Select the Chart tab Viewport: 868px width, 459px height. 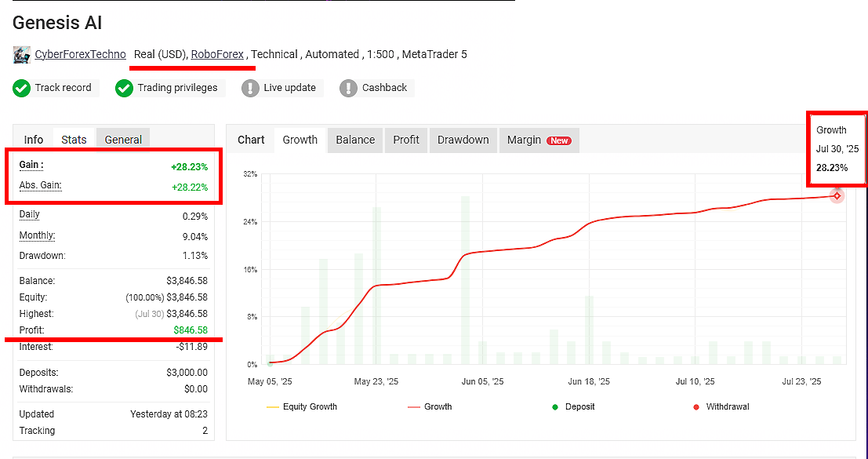coord(252,140)
